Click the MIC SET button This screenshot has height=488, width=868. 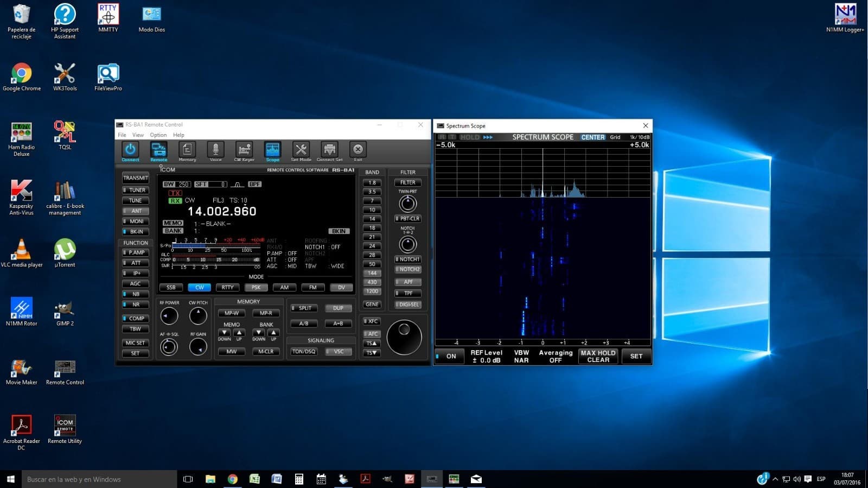pyautogui.click(x=135, y=343)
